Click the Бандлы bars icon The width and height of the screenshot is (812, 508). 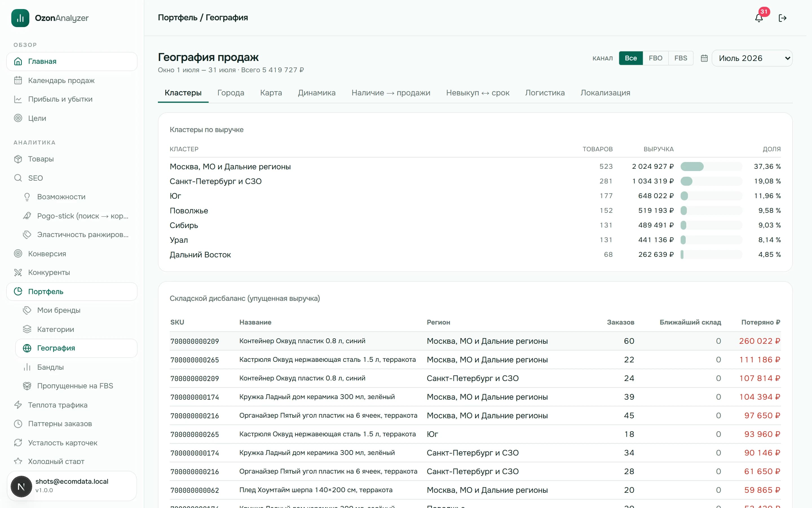click(27, 367)
